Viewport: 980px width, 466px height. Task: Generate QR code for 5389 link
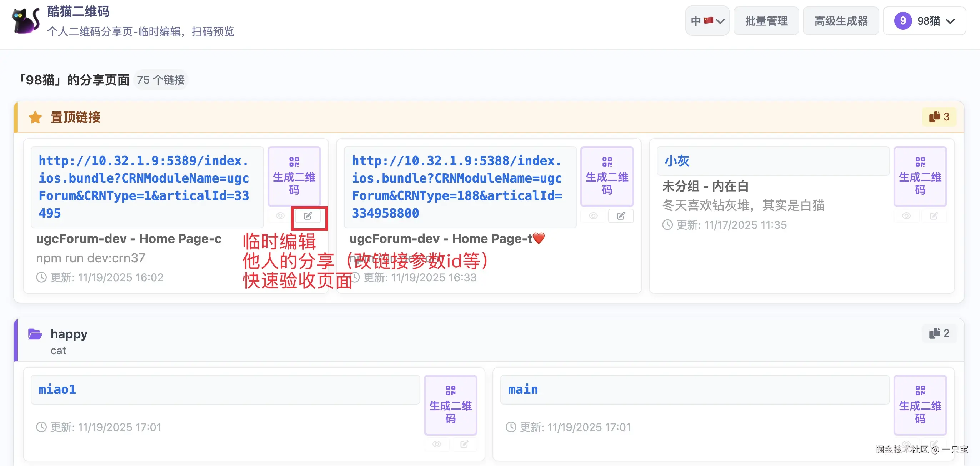tap(294, 176)
